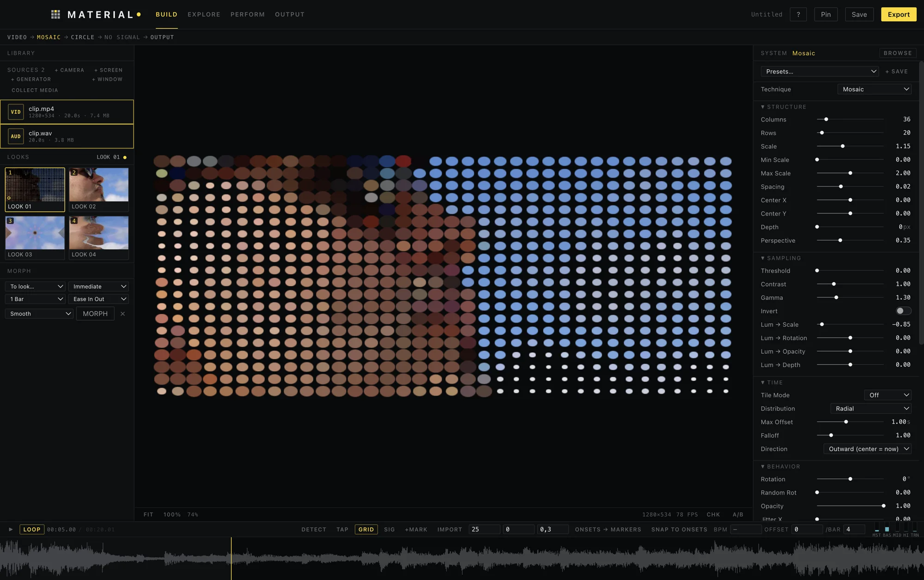The width and height of the screenshot is (924, 580).
Task: Click the Columns slider handle
Action: (826, 119)
